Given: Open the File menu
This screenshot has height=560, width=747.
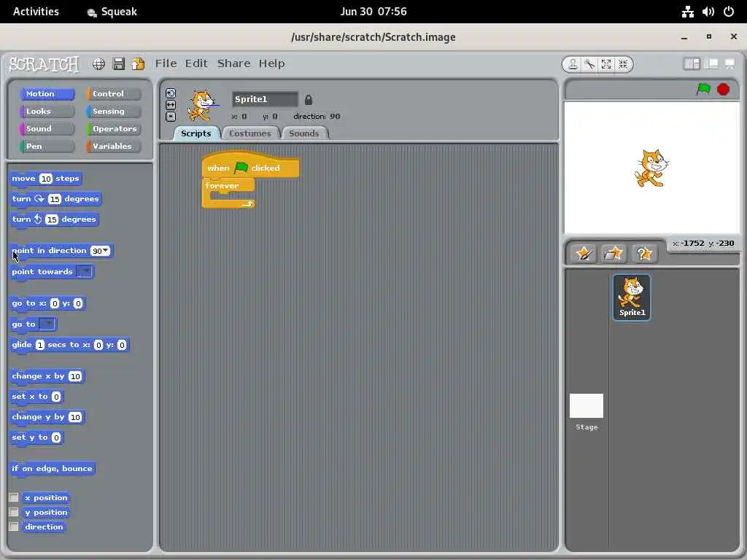Looking at the screenshot, I should pyautogui.click(x=166, y=63).
